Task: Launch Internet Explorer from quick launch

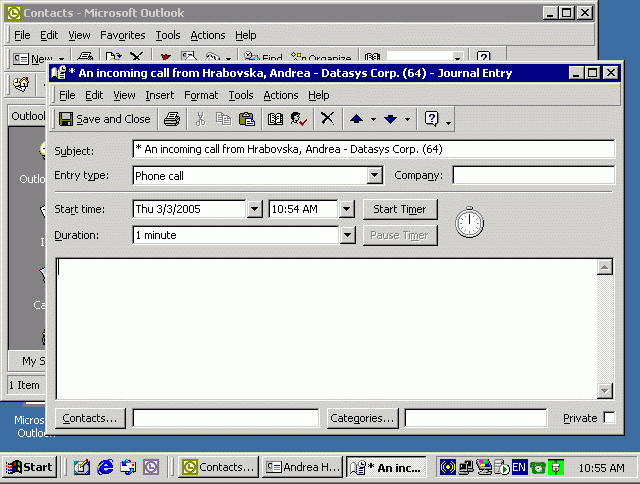Action: click(x=105, y=467)
